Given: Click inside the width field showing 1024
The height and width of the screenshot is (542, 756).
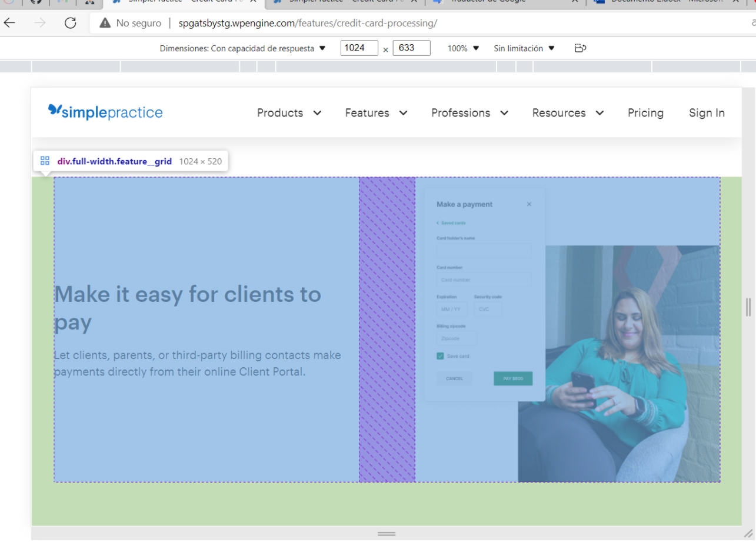Looking at the screenshot, I should [359, 48].
